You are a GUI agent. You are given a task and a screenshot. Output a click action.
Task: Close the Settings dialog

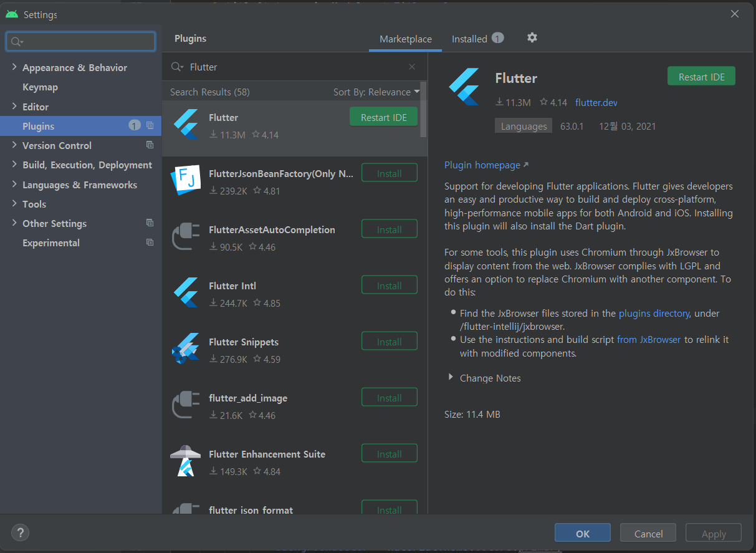[x=735, y=14]
